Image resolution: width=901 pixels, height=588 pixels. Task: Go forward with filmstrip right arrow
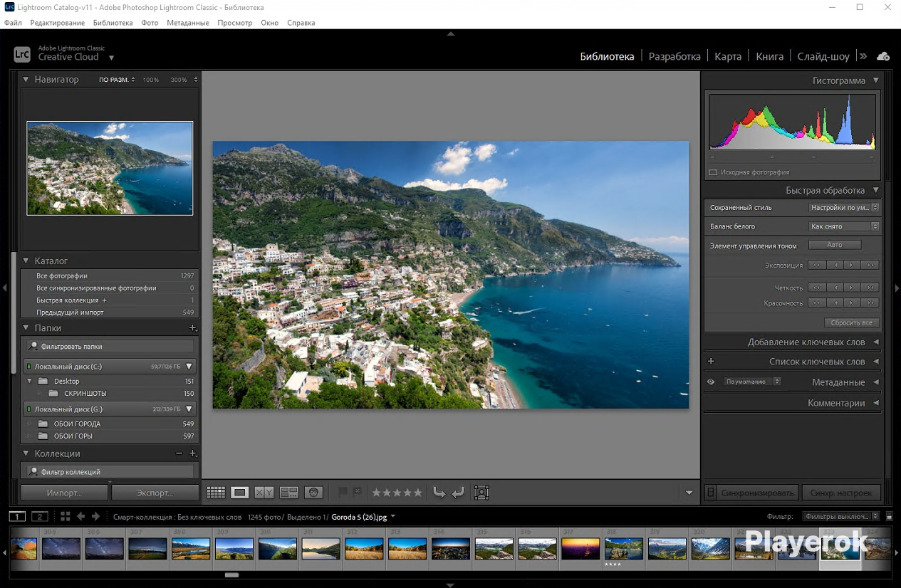point(95,517)
